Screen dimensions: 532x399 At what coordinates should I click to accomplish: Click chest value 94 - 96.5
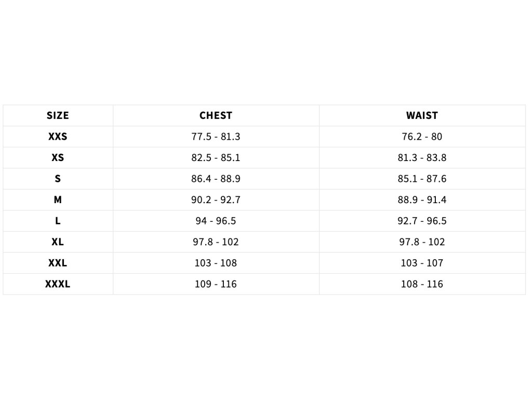[216, 220]
